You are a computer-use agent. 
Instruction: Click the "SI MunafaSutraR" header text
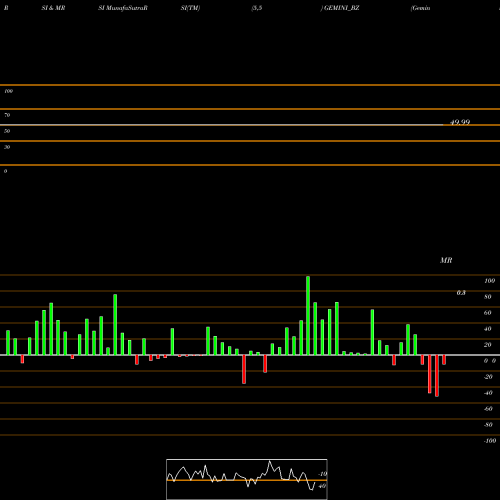point(123,8)
